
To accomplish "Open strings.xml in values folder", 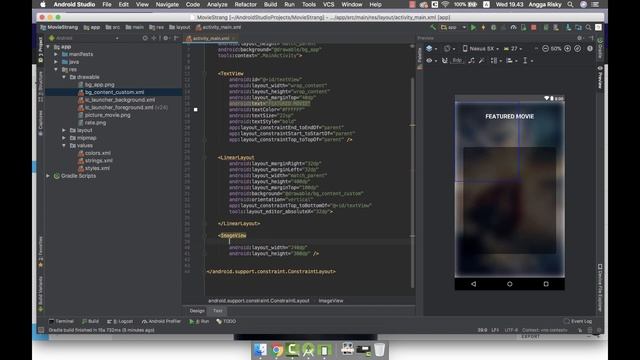I will click(x=98, y=160).
